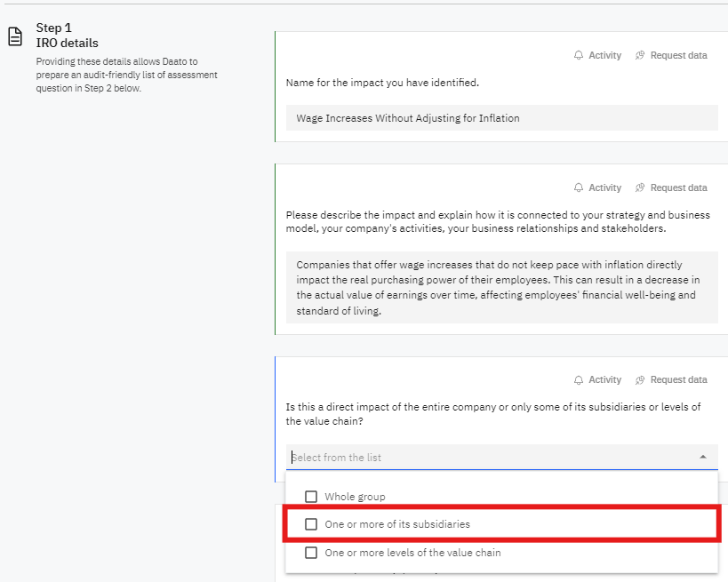This screenshot has height=582, width=728.
Task: Click the impact description text area
Action: click(x=502, y=287)
